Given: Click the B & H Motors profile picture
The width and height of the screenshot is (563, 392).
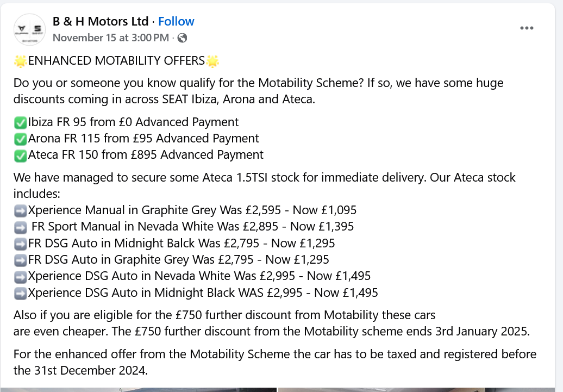Looking at the screenshot, I should (29, 29).
